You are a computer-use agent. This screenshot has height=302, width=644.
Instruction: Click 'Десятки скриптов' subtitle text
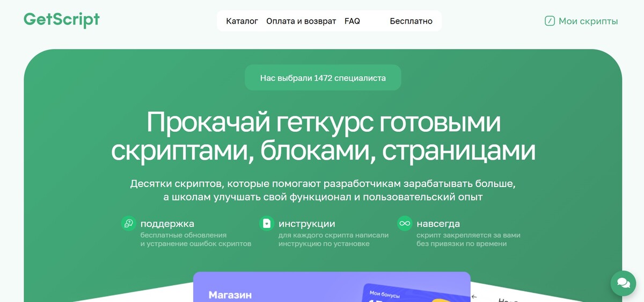[323, 190]
